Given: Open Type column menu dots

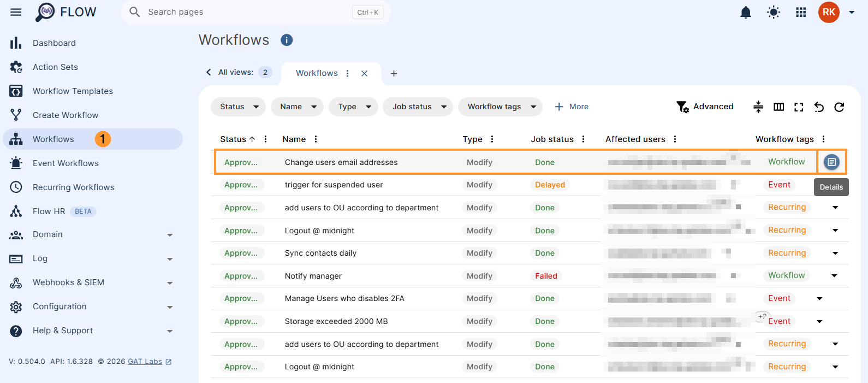Looking at the screenshot, I should [492, 139].
